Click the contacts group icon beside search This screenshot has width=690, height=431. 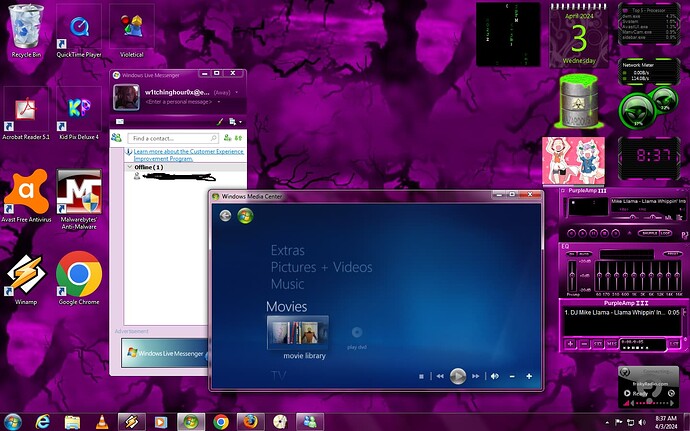(x=117, y=138)
